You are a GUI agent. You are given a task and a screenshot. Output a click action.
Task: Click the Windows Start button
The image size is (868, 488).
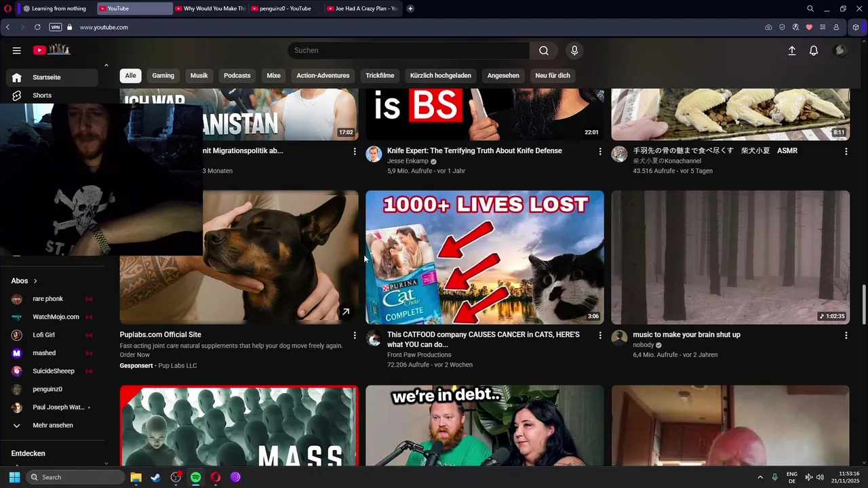[14, 477]
